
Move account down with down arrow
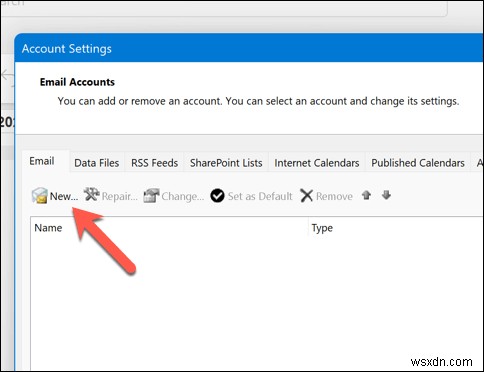tap(386, 195)
